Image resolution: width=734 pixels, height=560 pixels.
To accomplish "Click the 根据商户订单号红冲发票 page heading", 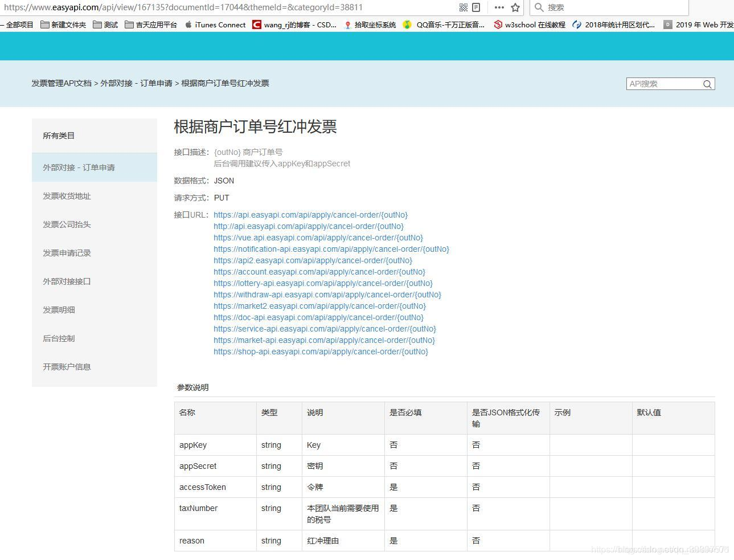I will [x=255, y=126].
